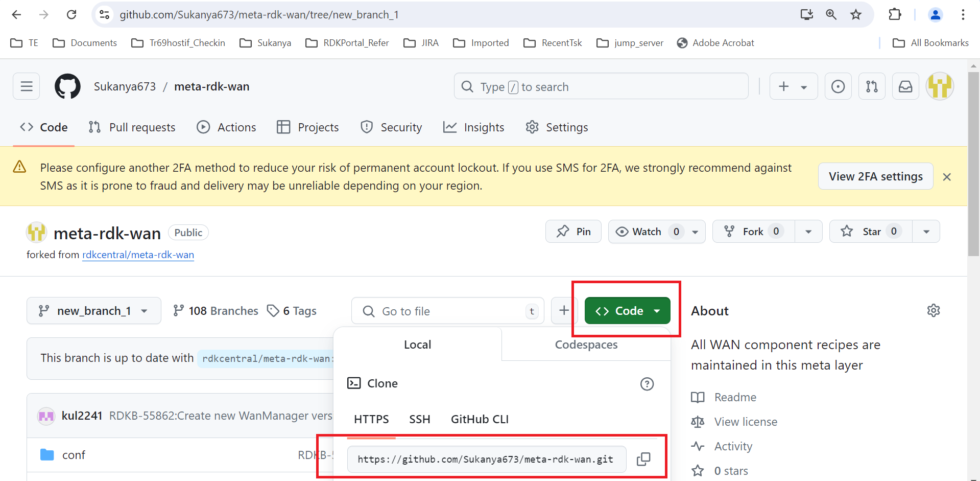980x481 pixels.
Task: Open the pull requests icon in header
Action: coord(872,86)
